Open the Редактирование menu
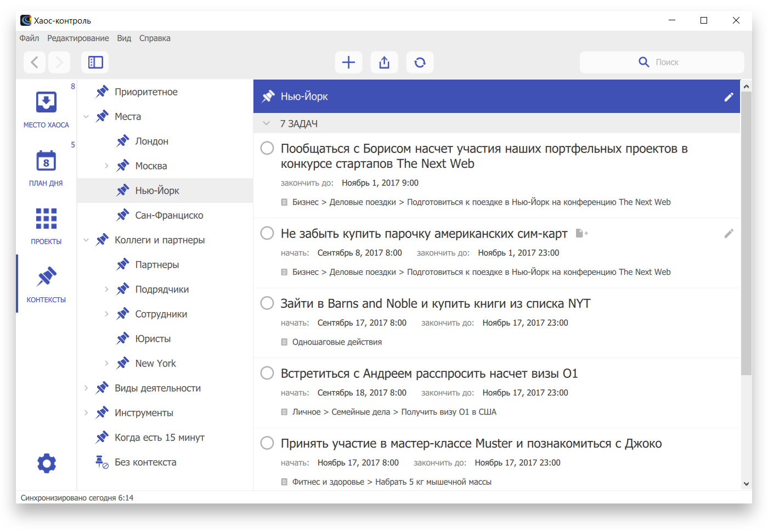Image resolution: width=768 pixels, height=532 pixels. coord(78,38)
